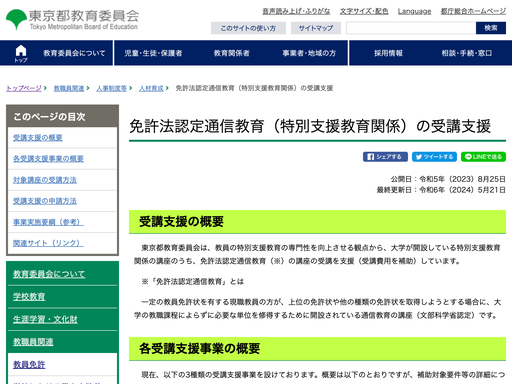
Task: Jump to 関連サイト（リンク） in contents
Action: [48, 243]
